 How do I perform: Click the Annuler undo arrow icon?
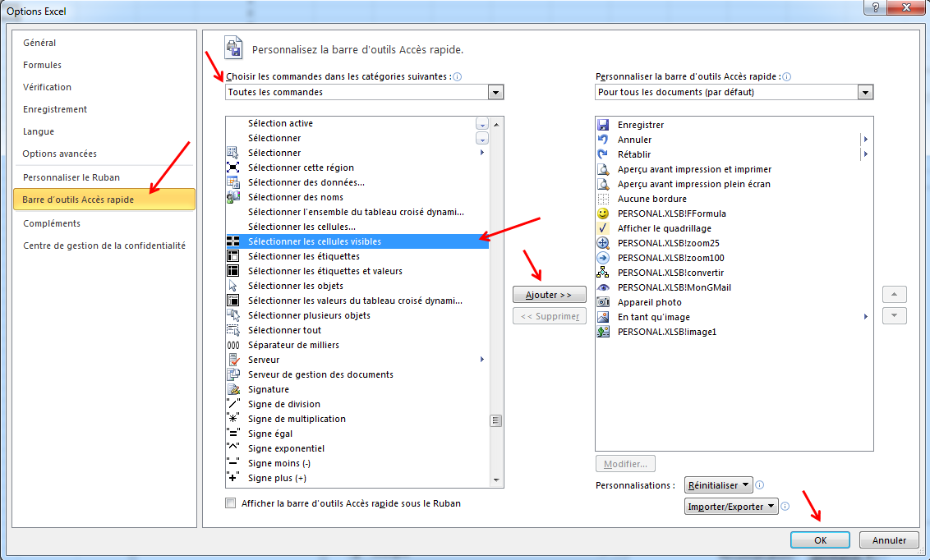[603, 140]
